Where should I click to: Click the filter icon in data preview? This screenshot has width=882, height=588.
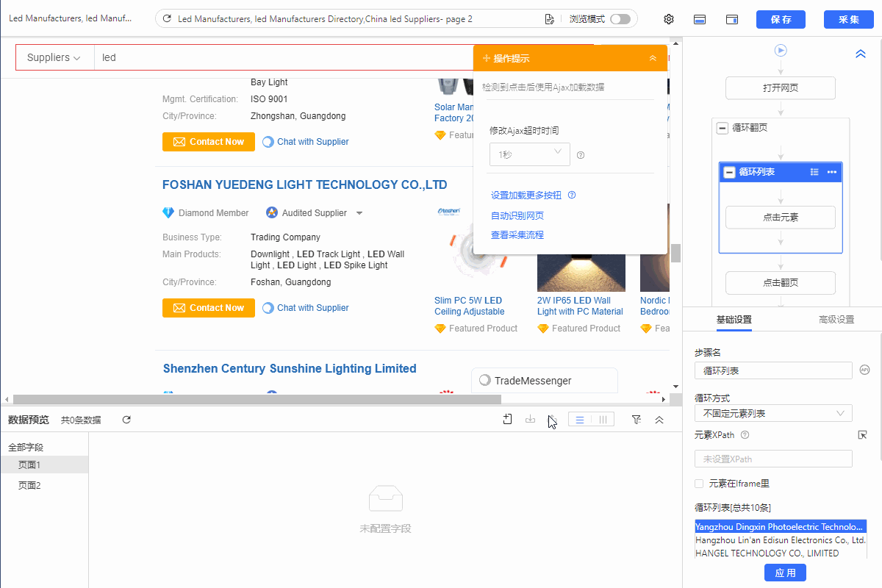pos(637,420)
